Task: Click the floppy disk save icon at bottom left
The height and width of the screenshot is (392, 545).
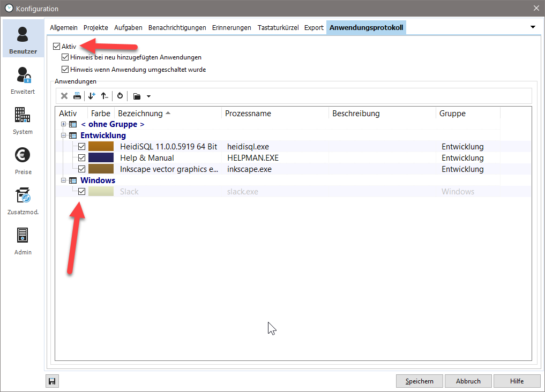Action: (x=52, y=381)
